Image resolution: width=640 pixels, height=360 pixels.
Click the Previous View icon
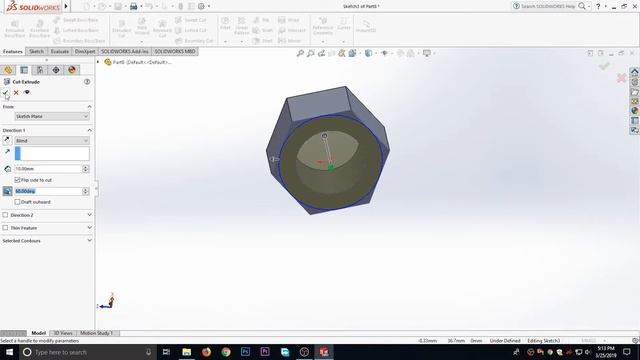coord(321,53)
